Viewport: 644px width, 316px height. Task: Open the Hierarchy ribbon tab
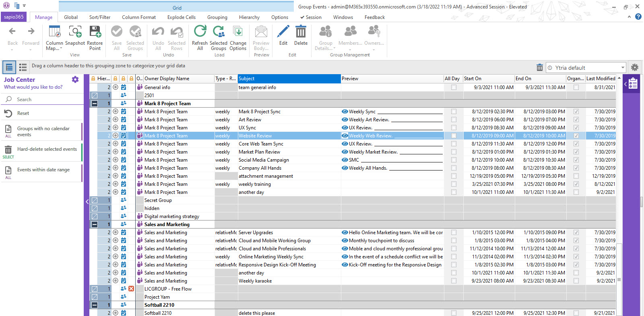(x=249, y=17)
